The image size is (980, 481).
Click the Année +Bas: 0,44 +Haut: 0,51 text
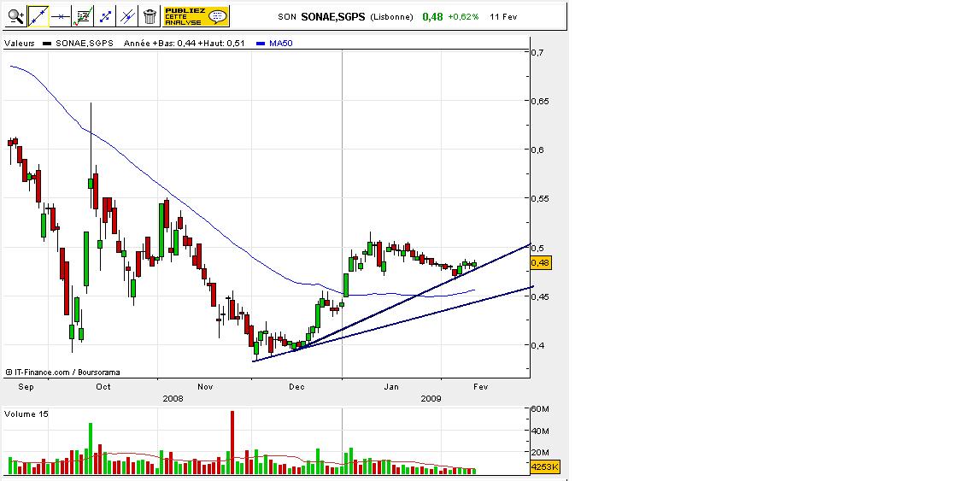[185, 43]
